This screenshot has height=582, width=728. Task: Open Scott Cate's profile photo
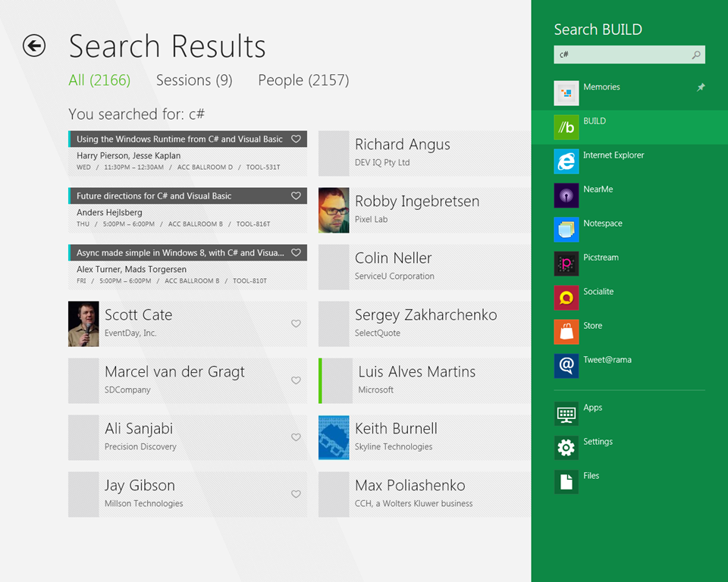(x=83, y=324)
